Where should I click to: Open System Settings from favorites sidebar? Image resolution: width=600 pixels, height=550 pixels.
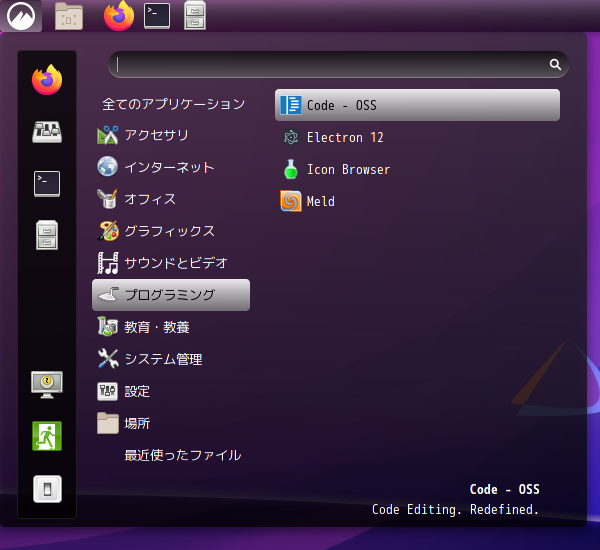point(47,132)
